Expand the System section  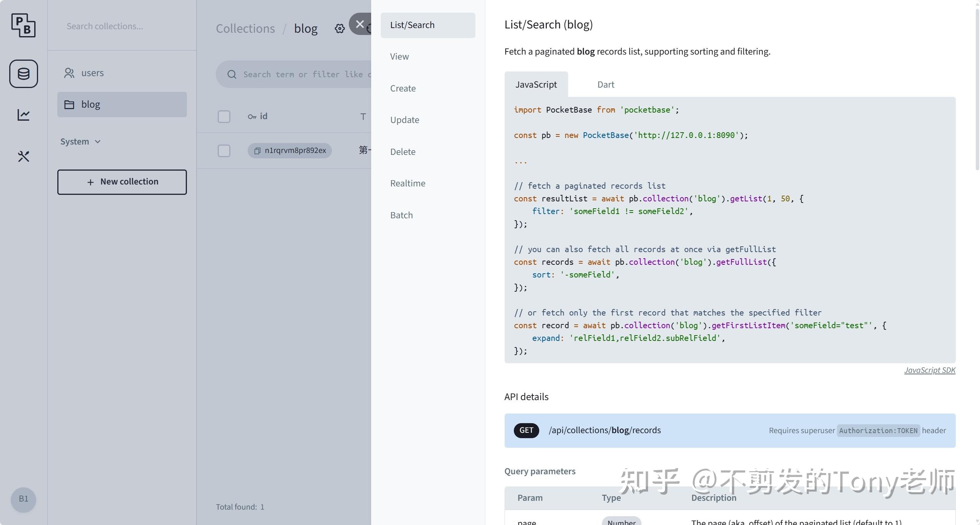[80, 141]
